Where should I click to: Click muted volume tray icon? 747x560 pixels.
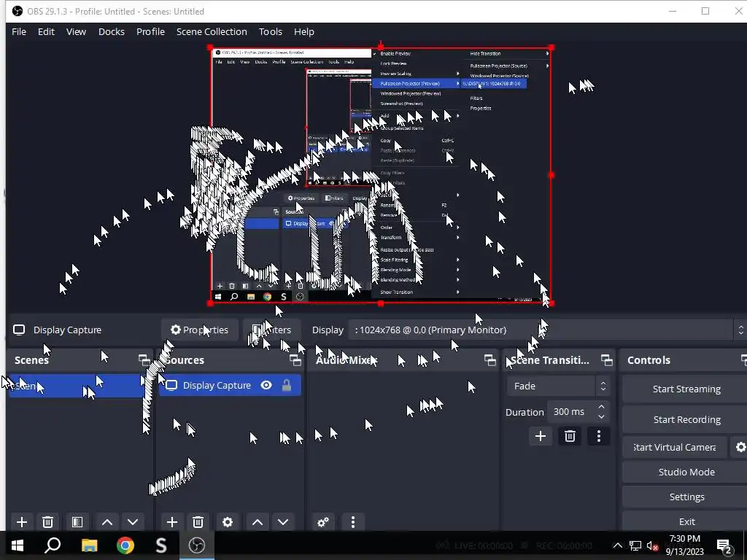[652, 545]
